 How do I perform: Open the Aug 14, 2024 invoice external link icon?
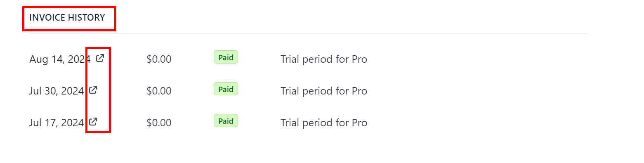(100, 58)
